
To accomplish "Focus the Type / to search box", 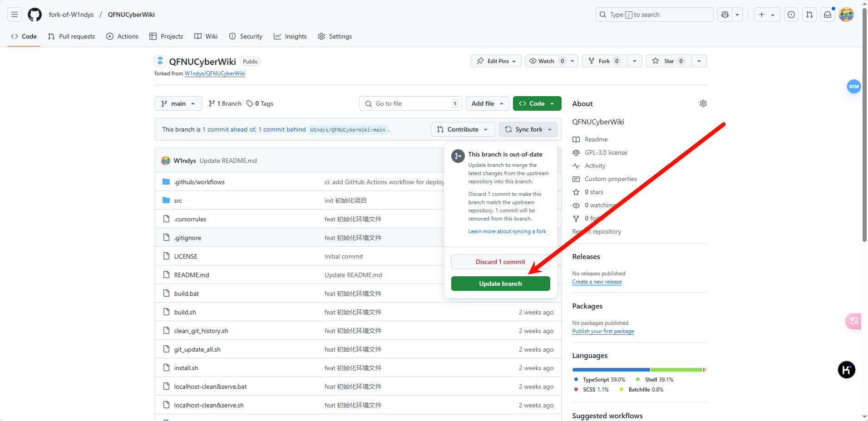I will 654,15.
